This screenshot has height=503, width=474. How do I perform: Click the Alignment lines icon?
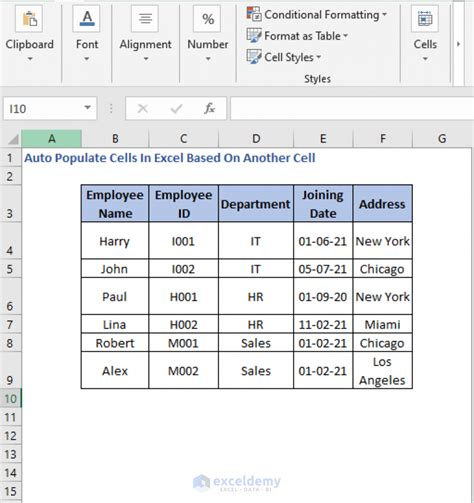pos(145,19)
